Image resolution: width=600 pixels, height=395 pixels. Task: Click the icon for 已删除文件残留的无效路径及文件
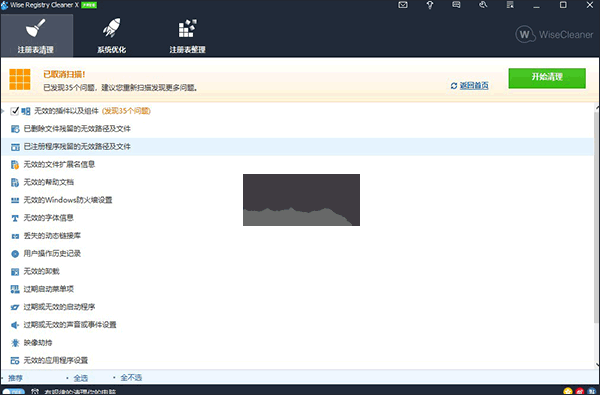15,129
